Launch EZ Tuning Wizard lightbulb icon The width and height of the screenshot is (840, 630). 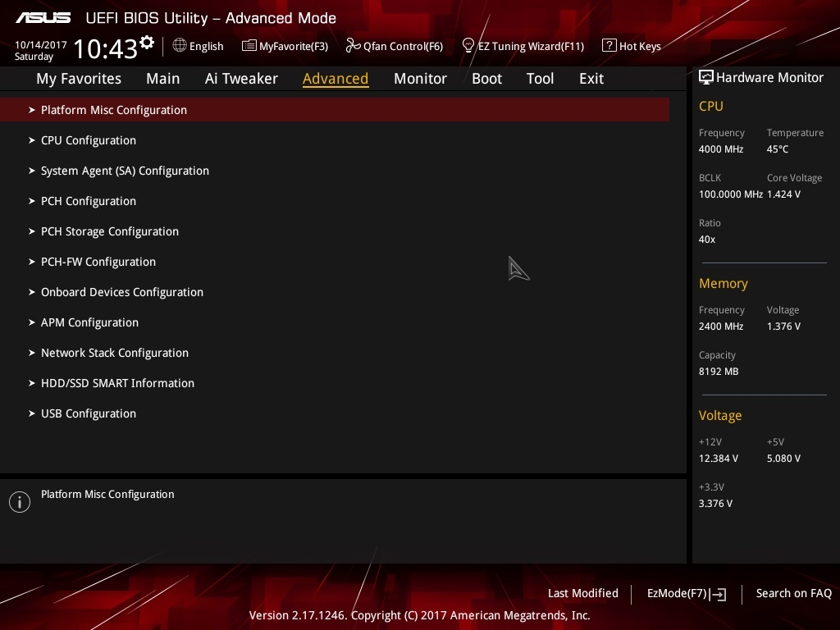(x=468, y=46)
